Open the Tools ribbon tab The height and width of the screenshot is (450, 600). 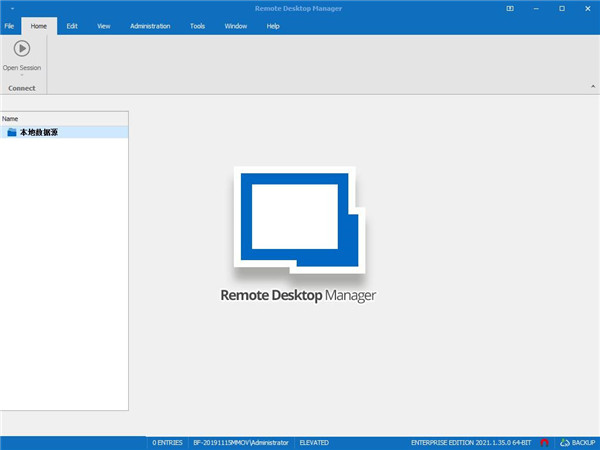(x=197, y=26)
